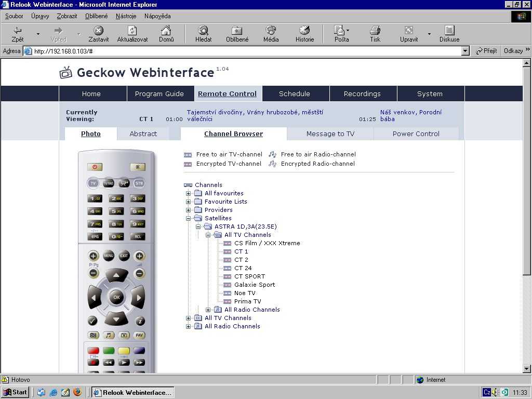Expand the Favourite Lists folder

(x=188, y=202)
